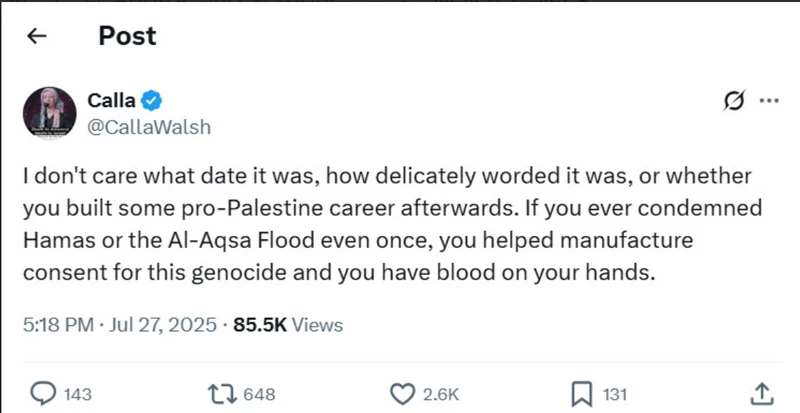Screen dimensions: 800x413
Task: Open the share upload-arrow icon
Action: click(760, 394)
